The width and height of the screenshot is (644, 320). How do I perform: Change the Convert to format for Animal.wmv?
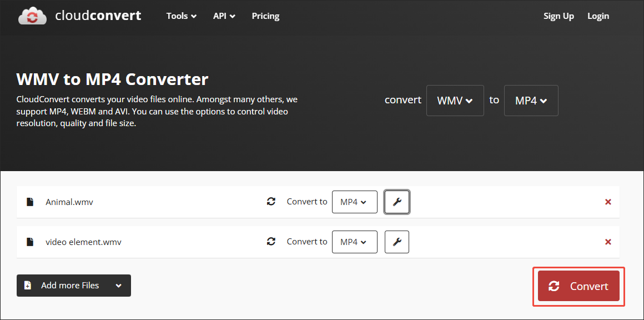[x=354, y=202]
